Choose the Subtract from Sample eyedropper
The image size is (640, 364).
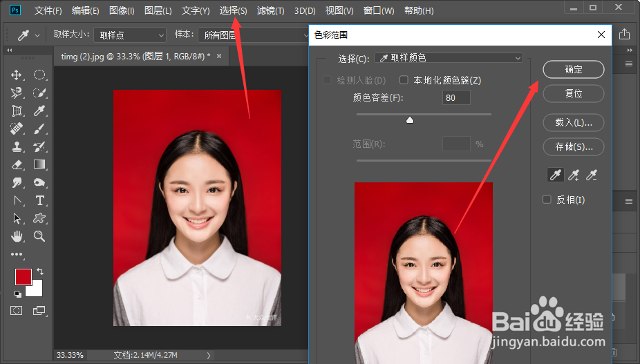pos(592,175)
